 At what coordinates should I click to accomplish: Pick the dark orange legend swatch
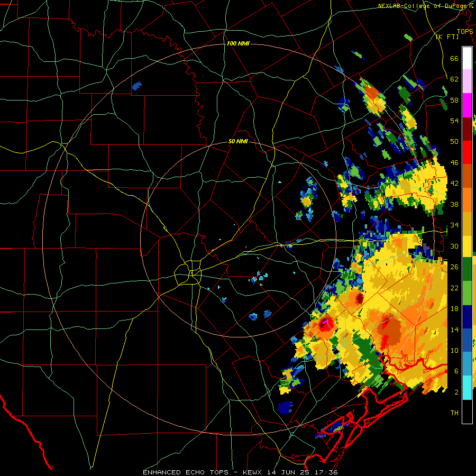[x=467, y=176]
